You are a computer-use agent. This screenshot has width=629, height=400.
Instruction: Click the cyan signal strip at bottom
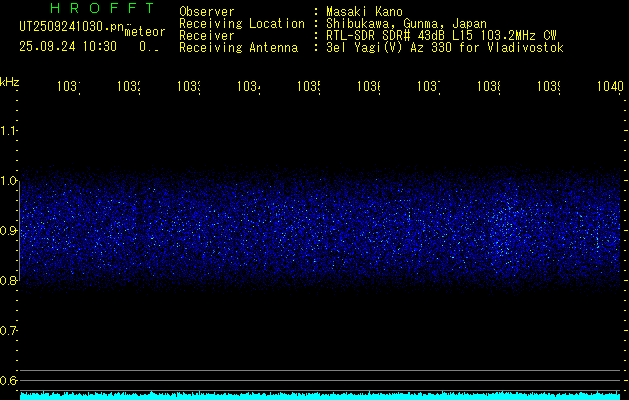tap(320, 396)
